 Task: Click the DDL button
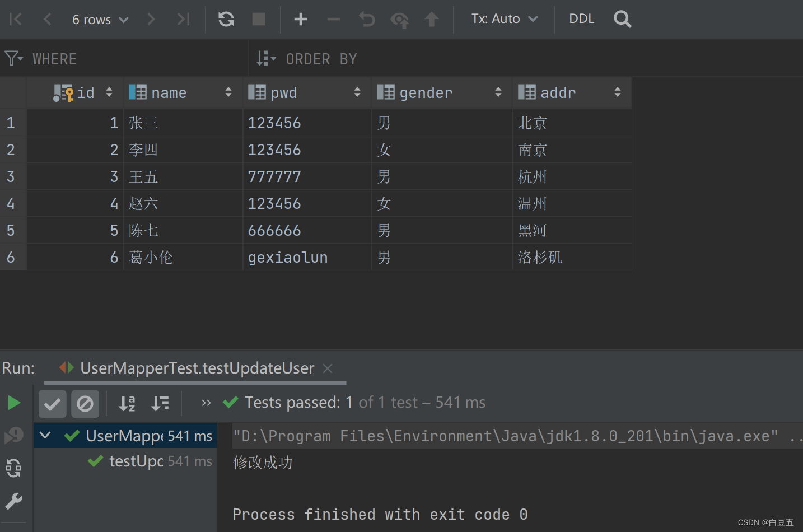click(582, 18)
